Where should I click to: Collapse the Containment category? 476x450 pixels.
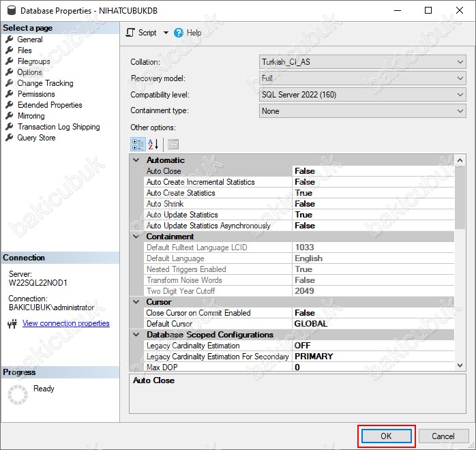[136, 237]
